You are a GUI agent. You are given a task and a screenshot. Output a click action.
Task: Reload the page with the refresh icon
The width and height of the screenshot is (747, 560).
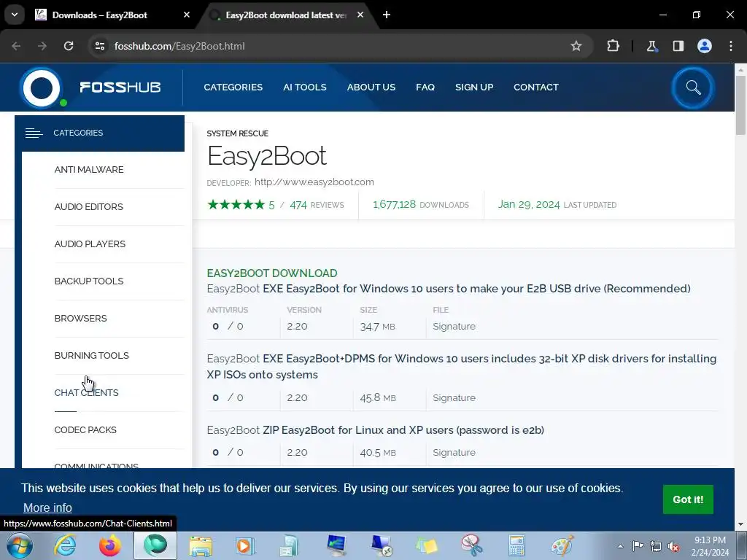[69, 46]
